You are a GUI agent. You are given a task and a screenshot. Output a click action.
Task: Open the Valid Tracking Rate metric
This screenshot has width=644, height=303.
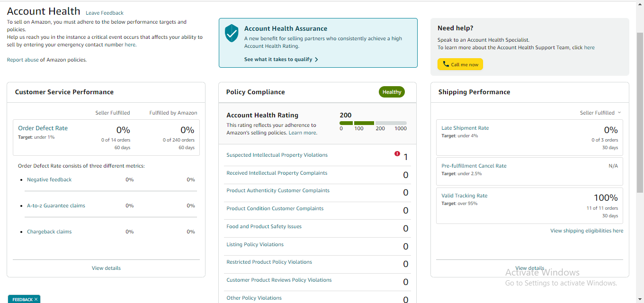(x=465, y=196)
